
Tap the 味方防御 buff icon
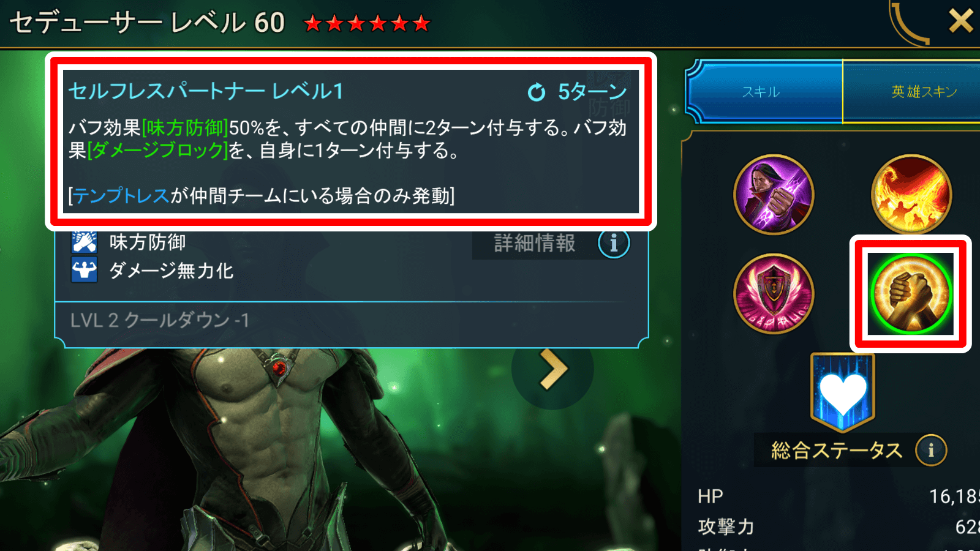85,242
